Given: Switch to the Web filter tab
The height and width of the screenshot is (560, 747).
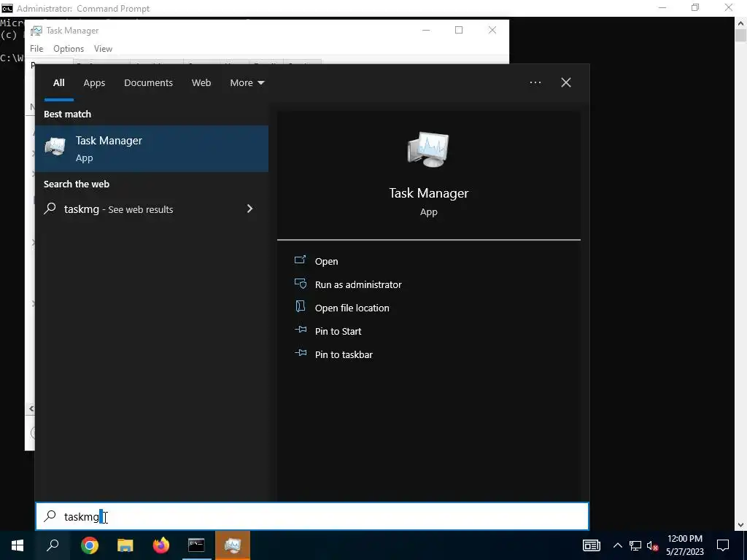Looking at the screenshot, I should tap(201, 83).
